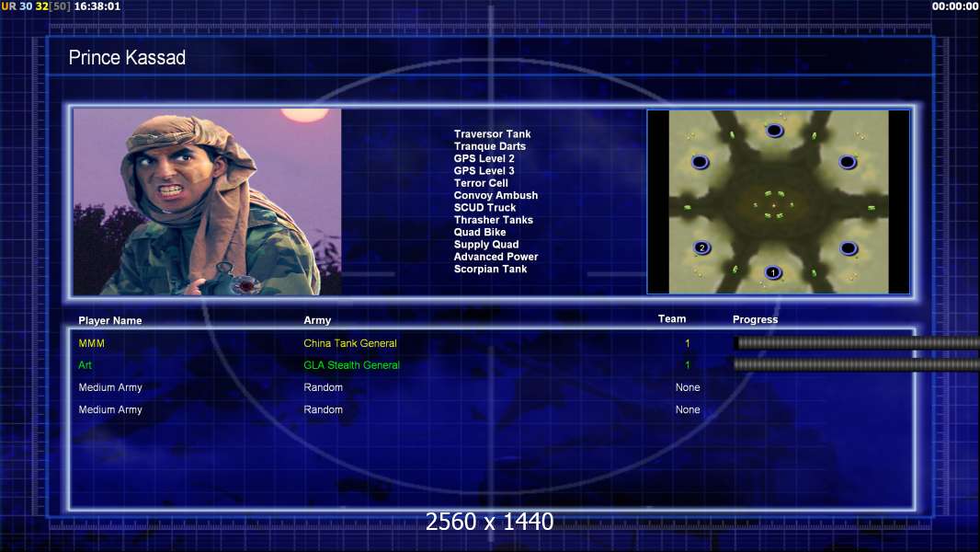Click the "Army" column header
Screen dimensions: 980x552
pyautogui.click(x=317, y=320)
